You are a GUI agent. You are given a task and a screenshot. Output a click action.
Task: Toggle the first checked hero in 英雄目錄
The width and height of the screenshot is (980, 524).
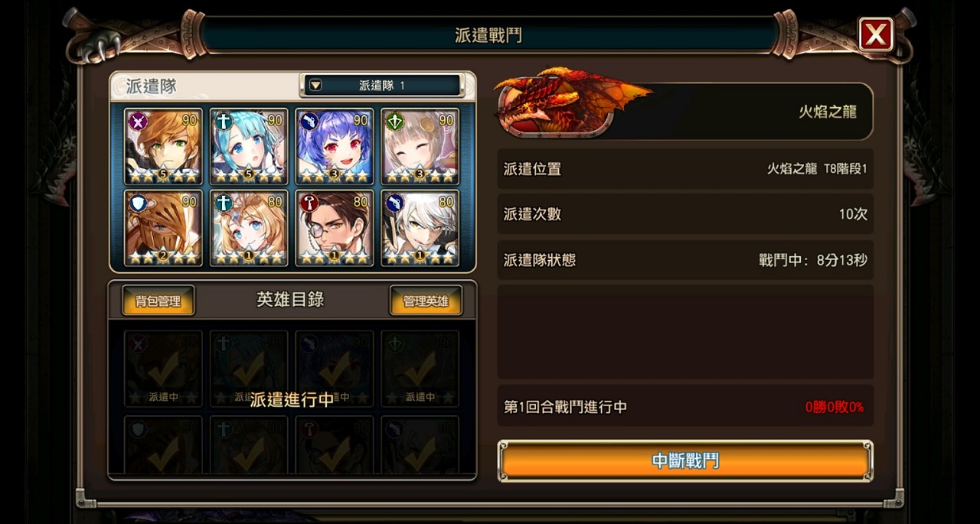(x=164, y=369)
